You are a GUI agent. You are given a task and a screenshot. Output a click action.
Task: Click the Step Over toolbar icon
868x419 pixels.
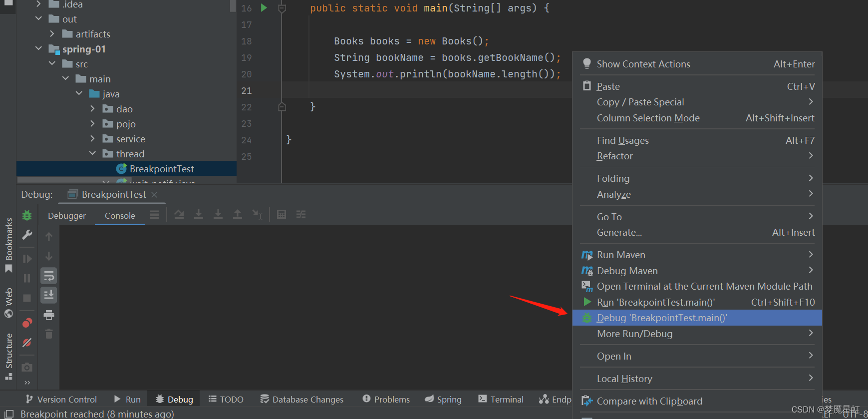pyautogui.click(x=179, y=214)
